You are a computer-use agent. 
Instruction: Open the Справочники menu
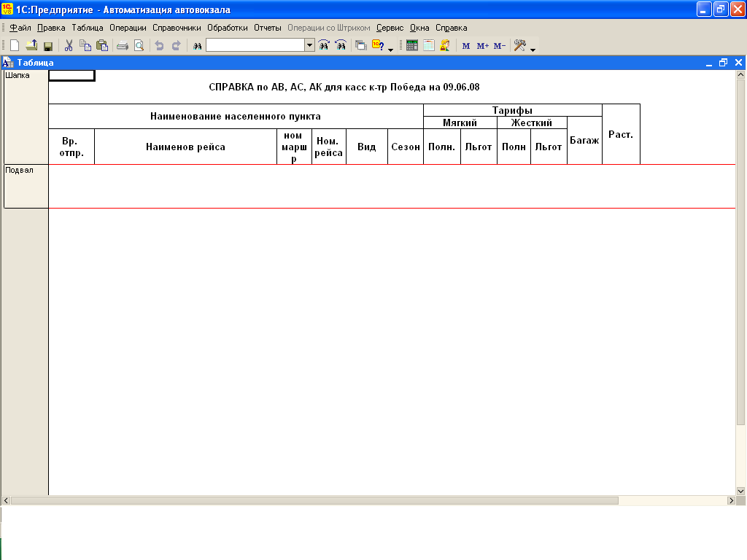coord(177,28)
